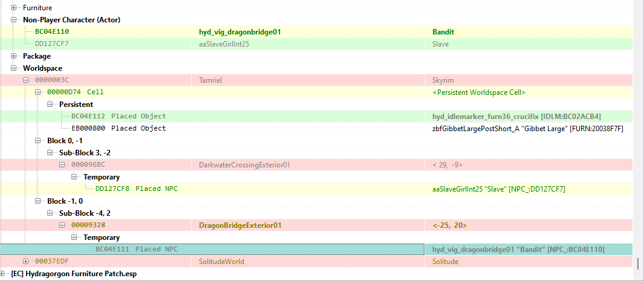The image size is (644, 281).
Task: Collapse the Sub-Block -4, 2 node
Action: pyautogui.click(x=50, y=213)
